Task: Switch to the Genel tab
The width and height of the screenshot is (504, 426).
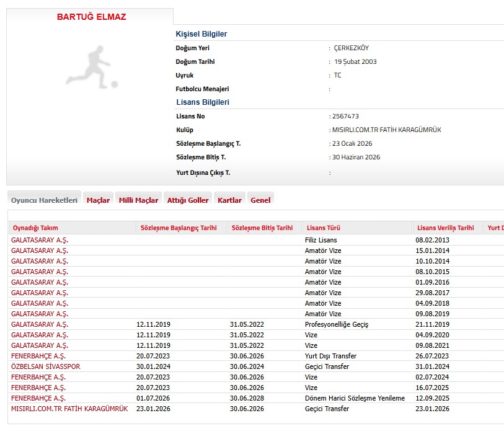Action: 260,200
